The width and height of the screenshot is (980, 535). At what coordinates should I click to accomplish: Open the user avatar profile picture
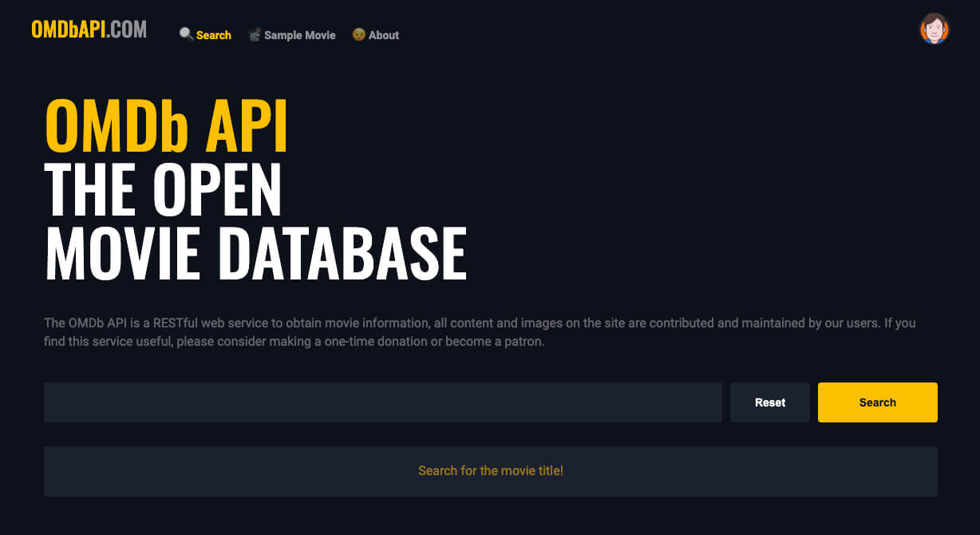pyautogui.click(x=934, y=29)
